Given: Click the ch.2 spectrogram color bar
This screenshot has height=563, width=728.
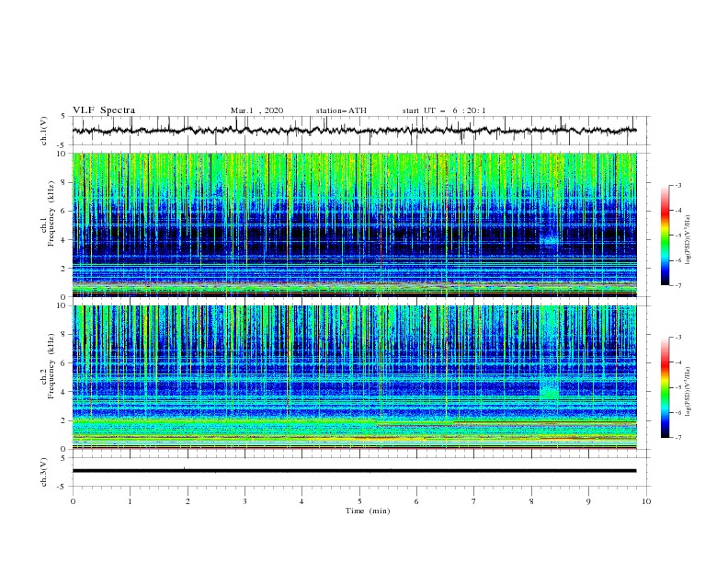Looking at the screenshot, I should click(x=665, y=387).
